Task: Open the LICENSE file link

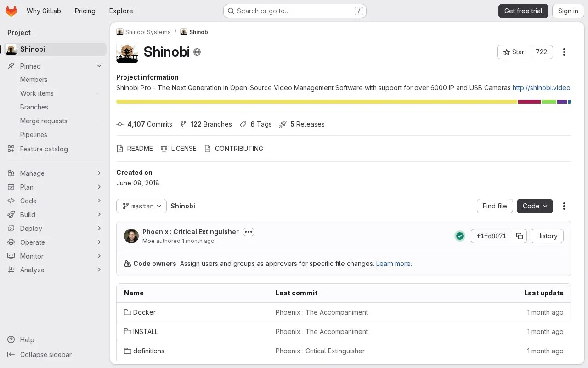Action: [x=179, y=149]
